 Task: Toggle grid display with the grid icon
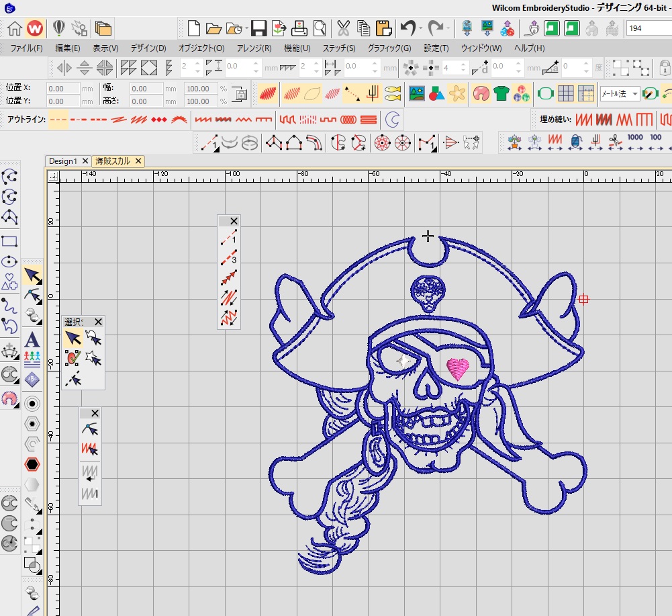[x=566, y=93]
